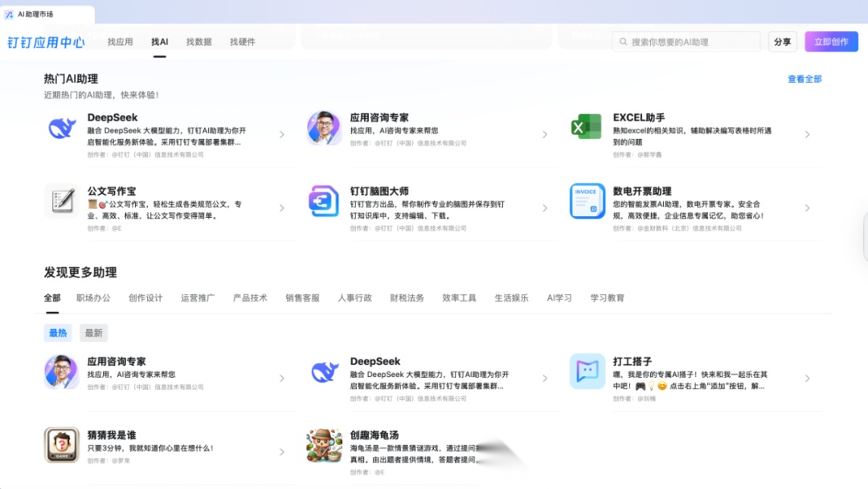This screenshot has height=489, width=868.
Task: Open 公文写作宝 row chevron
Action: 282,208
